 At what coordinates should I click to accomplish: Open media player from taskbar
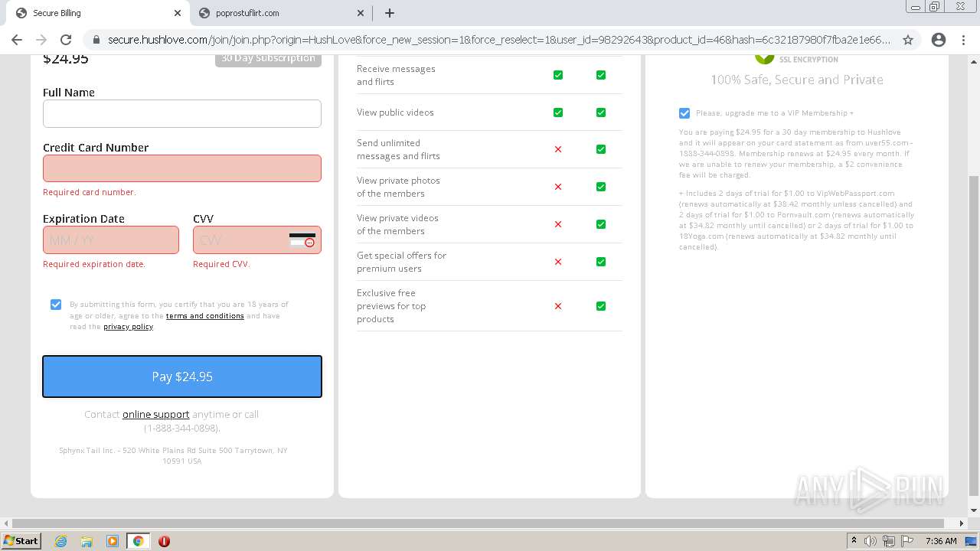pyautogui.click(x=112, y=541)
